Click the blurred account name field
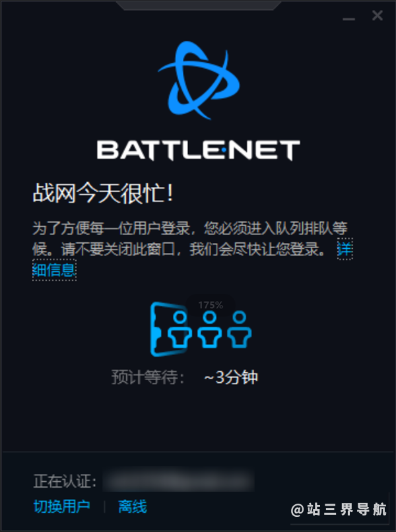The height and width of the screenshot is (532, 396). 178,480
